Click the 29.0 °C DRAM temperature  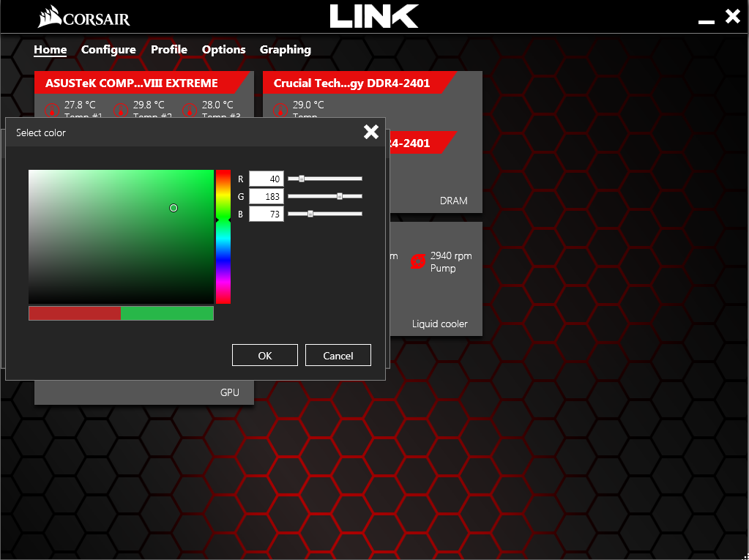308,105
